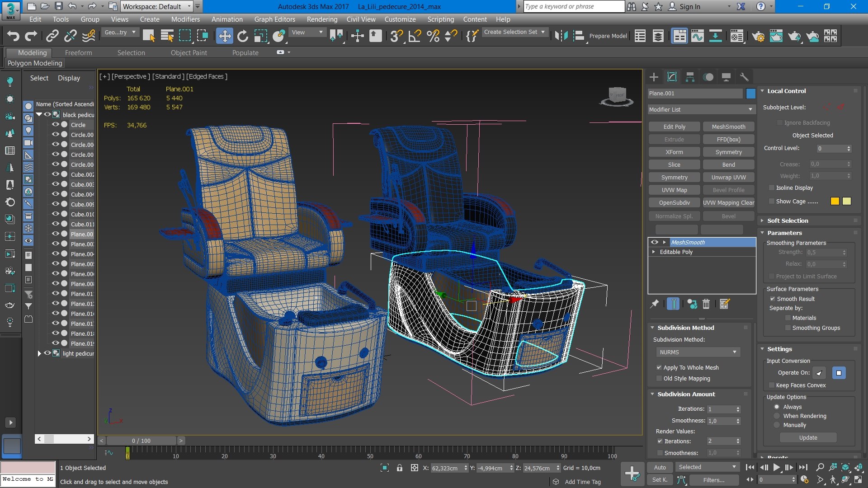Toggle the Angle Snap icon

415,36
